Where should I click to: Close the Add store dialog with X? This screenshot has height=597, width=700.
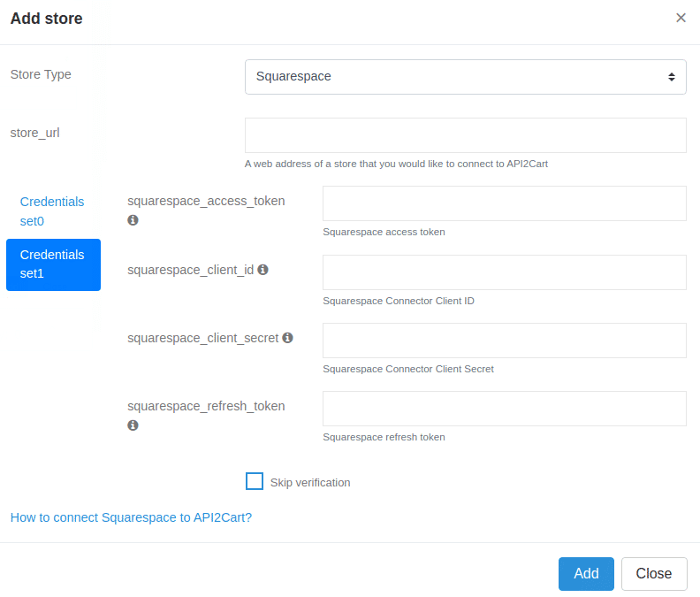(x=681, y=18)
